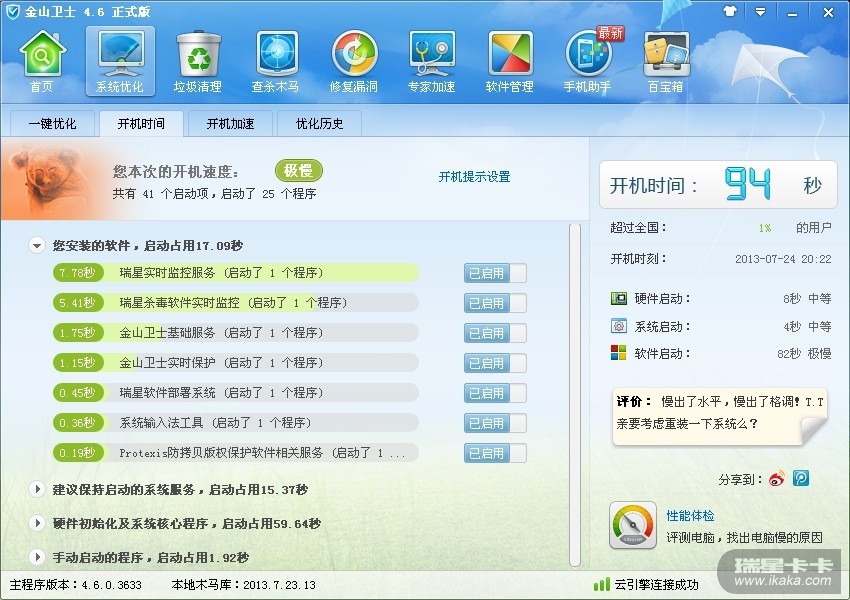Select 瑞星实时监控服务 startup row

point(236,273)
